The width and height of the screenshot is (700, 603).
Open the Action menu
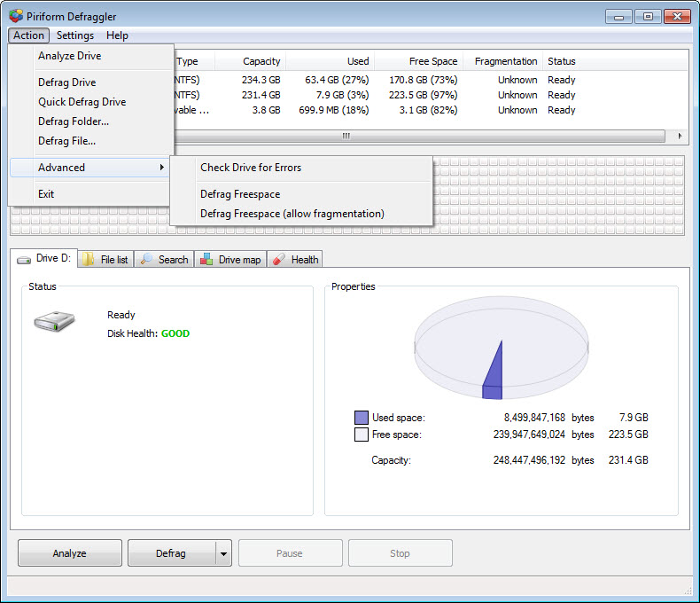pos(28,35)
